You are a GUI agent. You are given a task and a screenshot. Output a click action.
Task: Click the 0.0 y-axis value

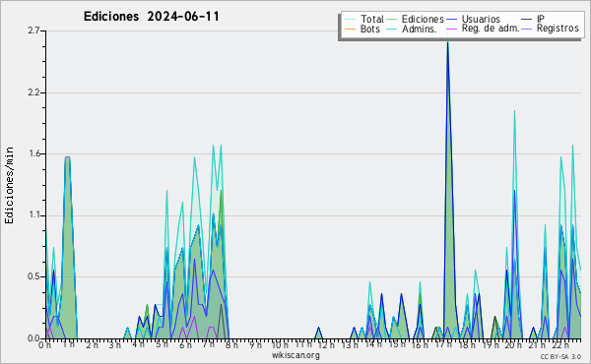click(x=33, y=338)
